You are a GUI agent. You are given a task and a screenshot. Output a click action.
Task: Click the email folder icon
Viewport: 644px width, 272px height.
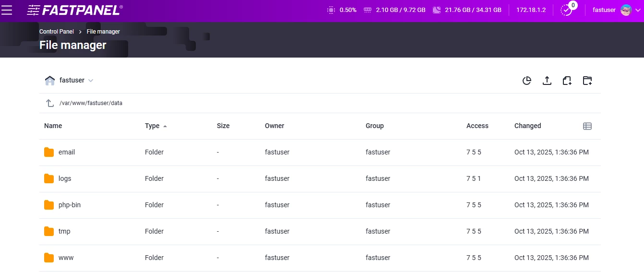[49, 152]
